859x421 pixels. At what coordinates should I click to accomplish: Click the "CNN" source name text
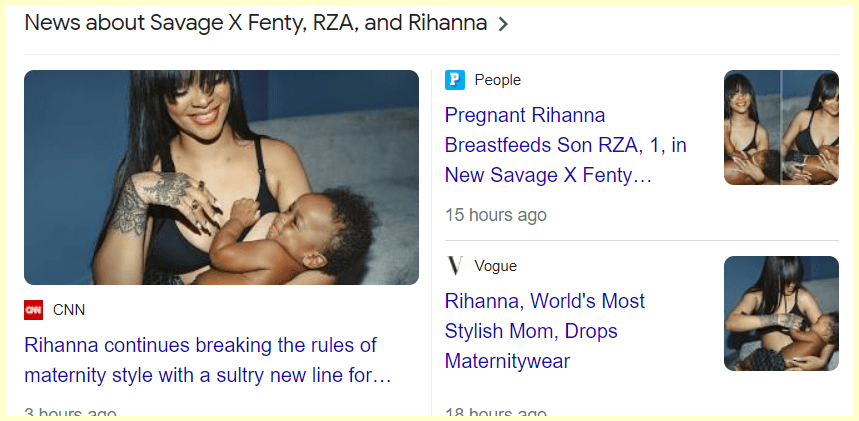[69, 310]
